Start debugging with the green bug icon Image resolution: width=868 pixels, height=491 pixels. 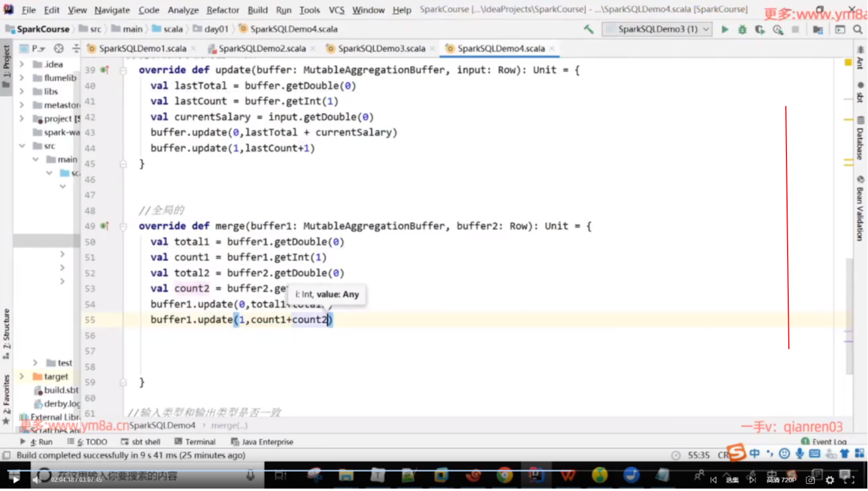tap(743, 29)
